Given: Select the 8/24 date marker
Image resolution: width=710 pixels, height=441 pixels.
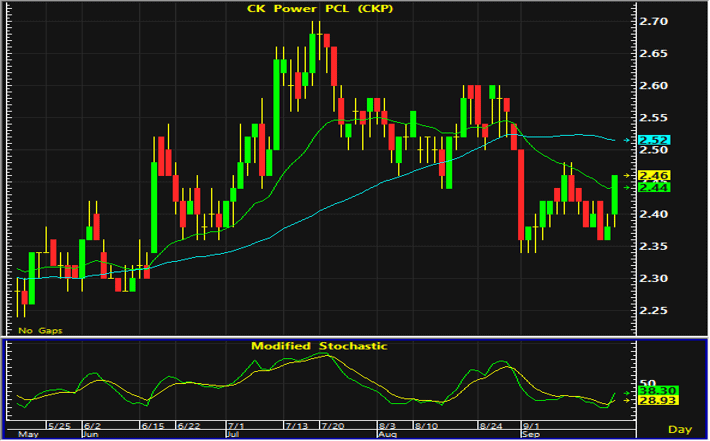Looking at the screenshot, I should 491,426.
